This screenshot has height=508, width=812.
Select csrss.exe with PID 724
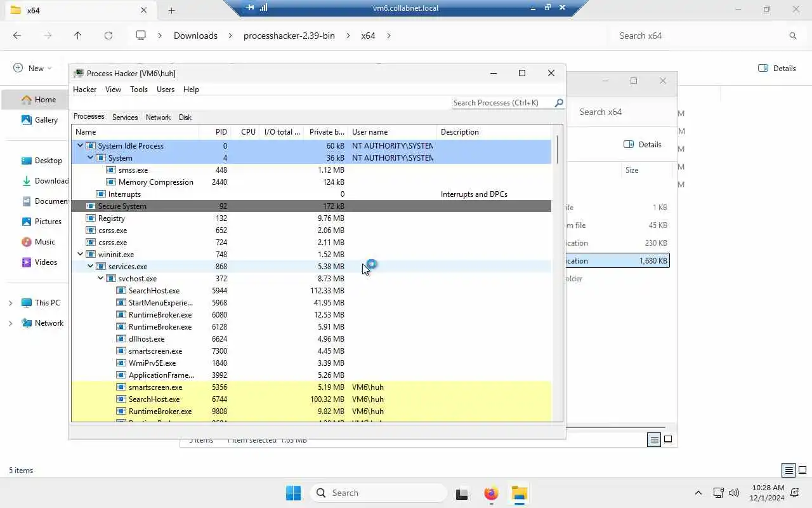311,243
